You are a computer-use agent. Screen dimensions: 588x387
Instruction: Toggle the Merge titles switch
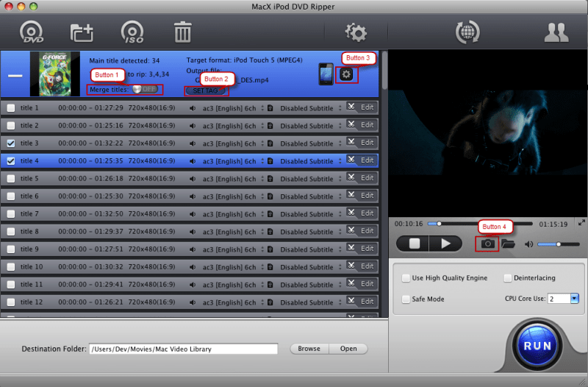pyautogui.click(x=145, y=89)
